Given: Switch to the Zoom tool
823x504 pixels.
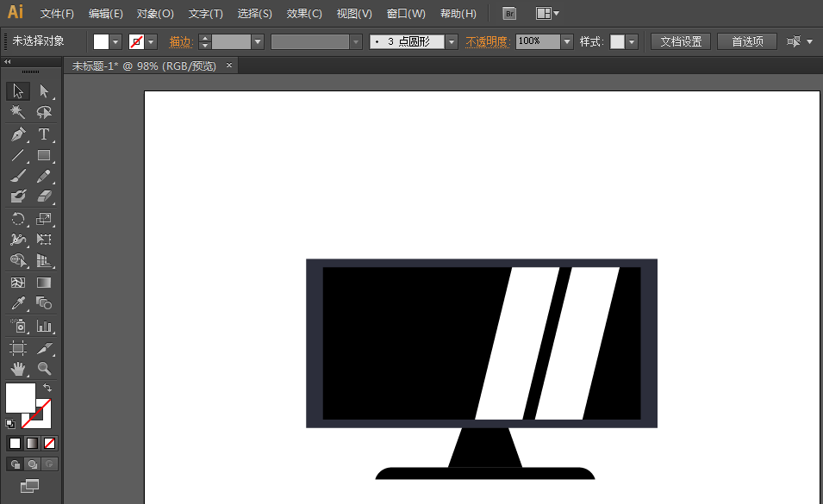Looking at the screenshot, I should 43,369.
